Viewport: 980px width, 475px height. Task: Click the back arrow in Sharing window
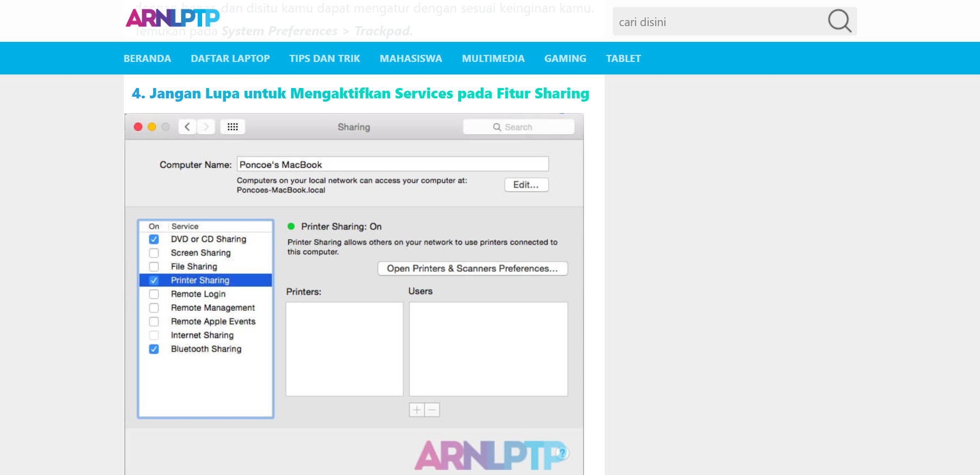pos(187,127)
